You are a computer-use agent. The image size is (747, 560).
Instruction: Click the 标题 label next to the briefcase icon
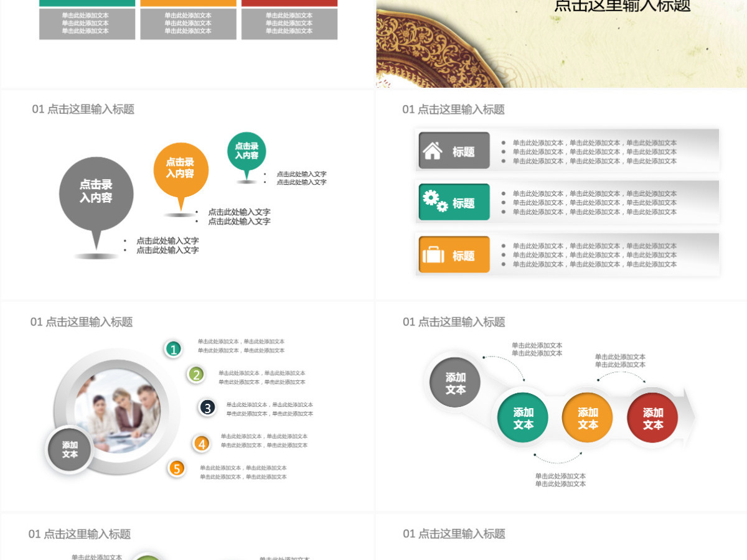(464, 256)
